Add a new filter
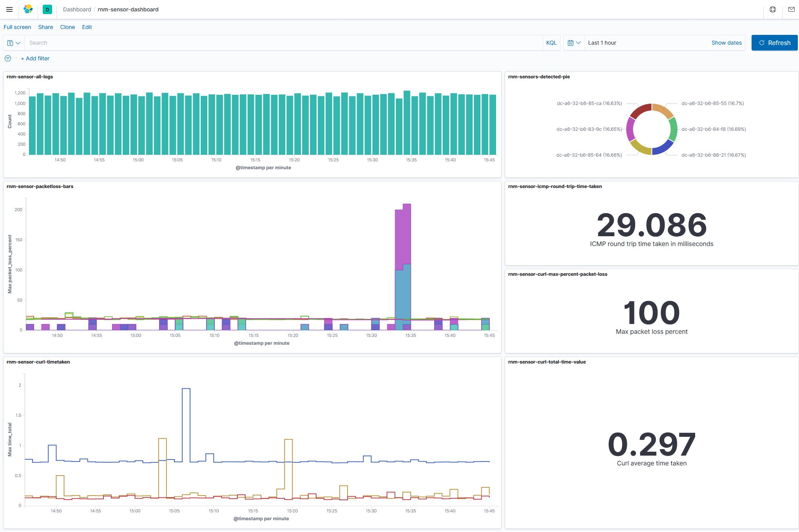 coord(35,58)
